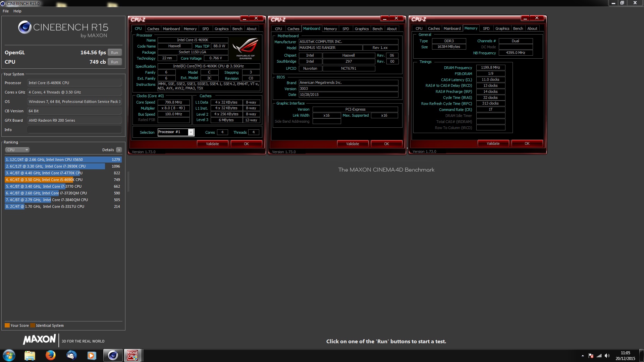Click OK in the Mainboard CPU-Z window
The image size is (644, 362).
(386, 144)
